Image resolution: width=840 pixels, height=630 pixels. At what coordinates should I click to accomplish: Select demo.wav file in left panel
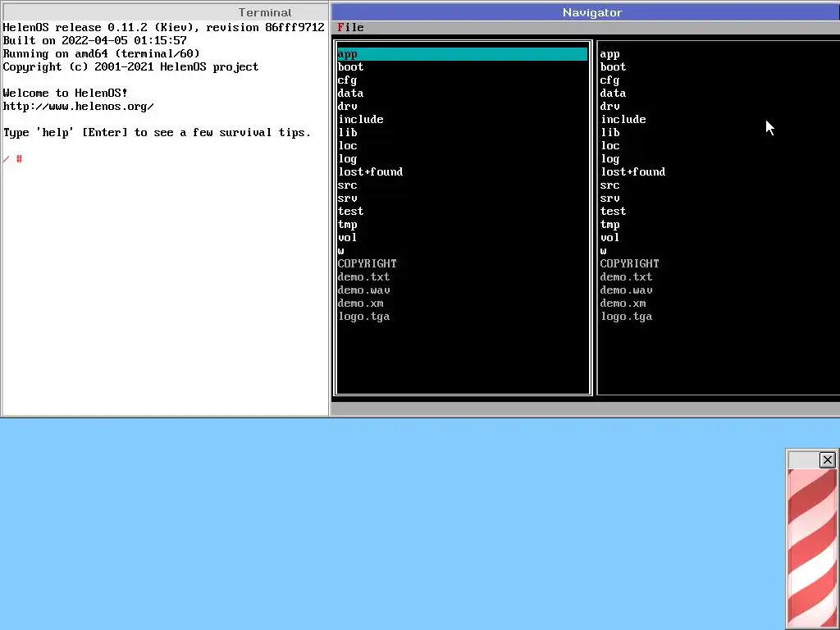coord(363,290)
